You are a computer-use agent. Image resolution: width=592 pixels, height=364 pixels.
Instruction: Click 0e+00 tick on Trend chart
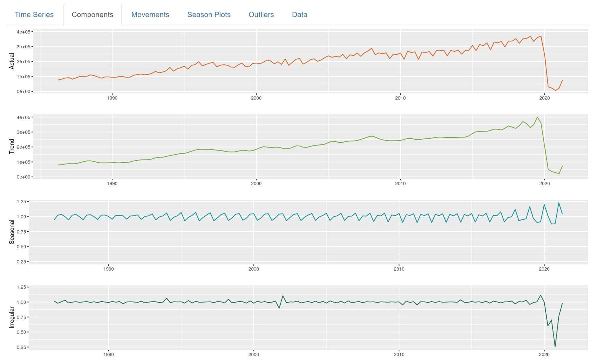point(24,177)
